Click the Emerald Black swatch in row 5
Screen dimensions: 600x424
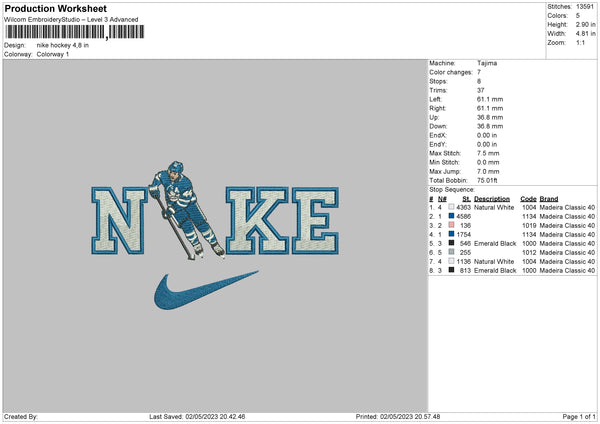coord(452,243)
